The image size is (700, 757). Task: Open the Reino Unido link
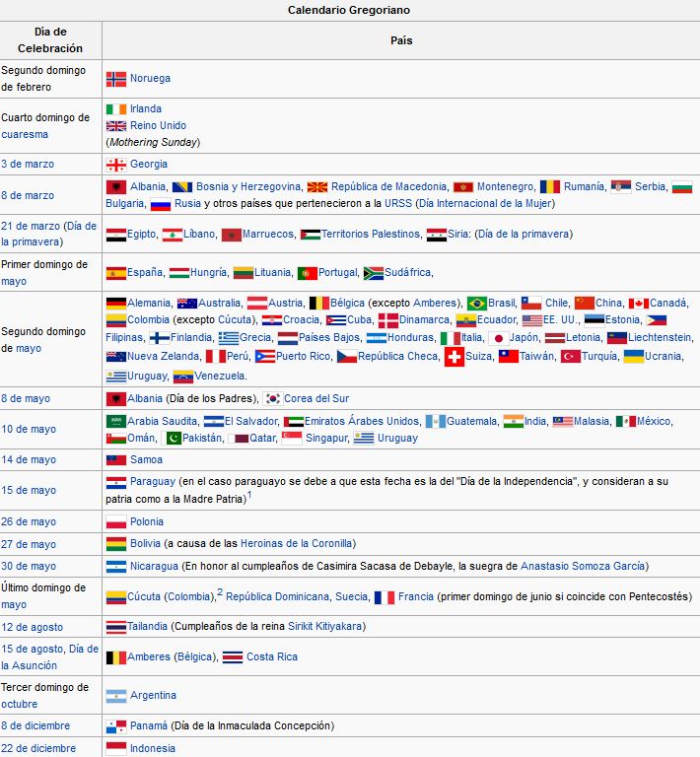click(158, 126)
